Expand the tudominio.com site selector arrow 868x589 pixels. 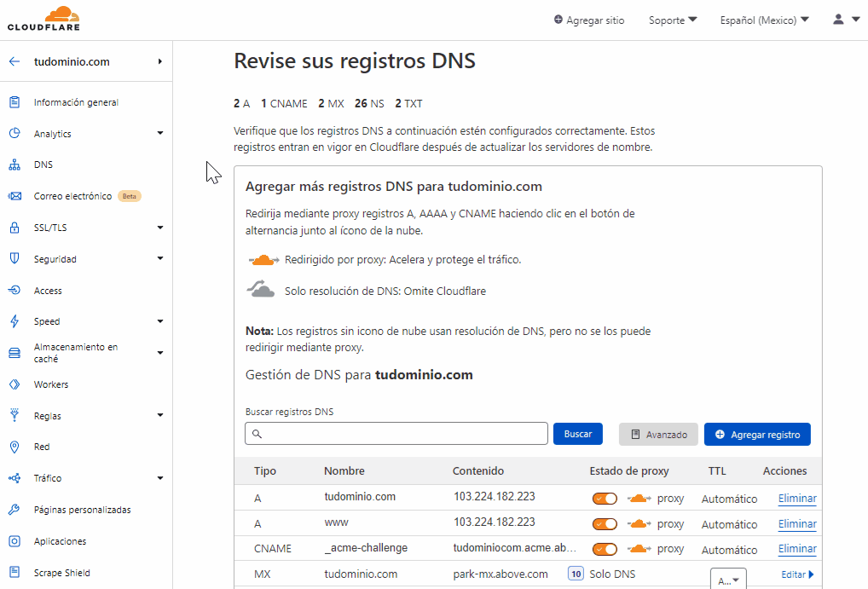tap(160, 61)
